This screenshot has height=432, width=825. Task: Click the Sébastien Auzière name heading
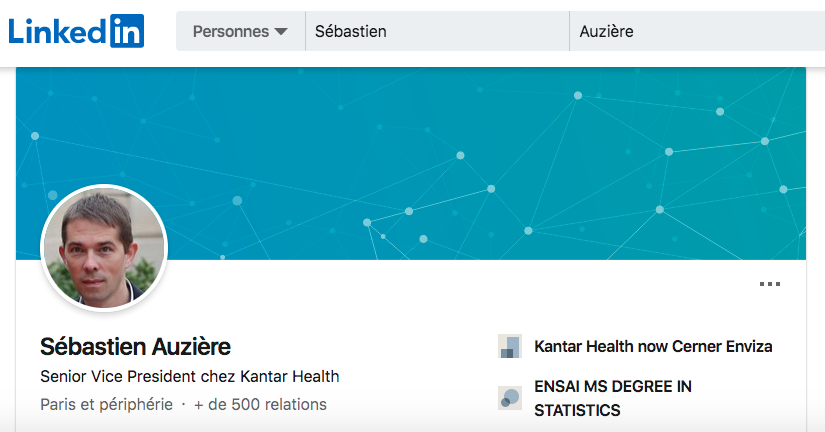click(x=135, y=347)
